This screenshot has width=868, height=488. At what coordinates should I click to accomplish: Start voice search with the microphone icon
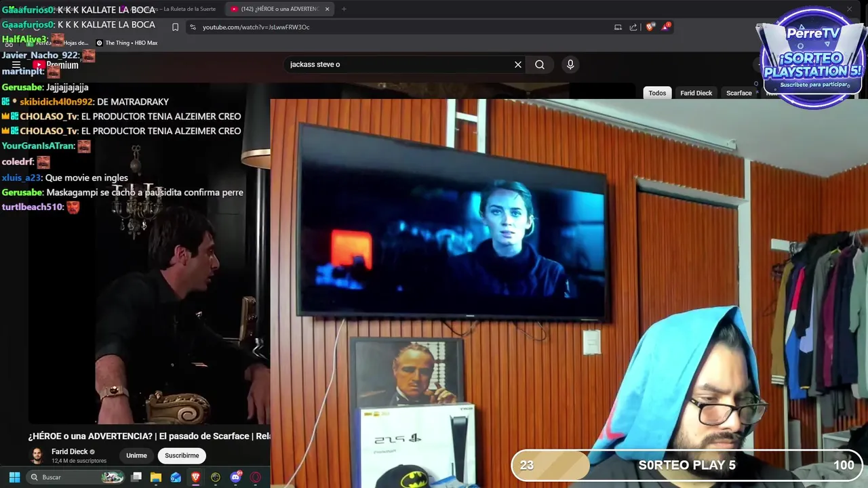pos(570,64)
